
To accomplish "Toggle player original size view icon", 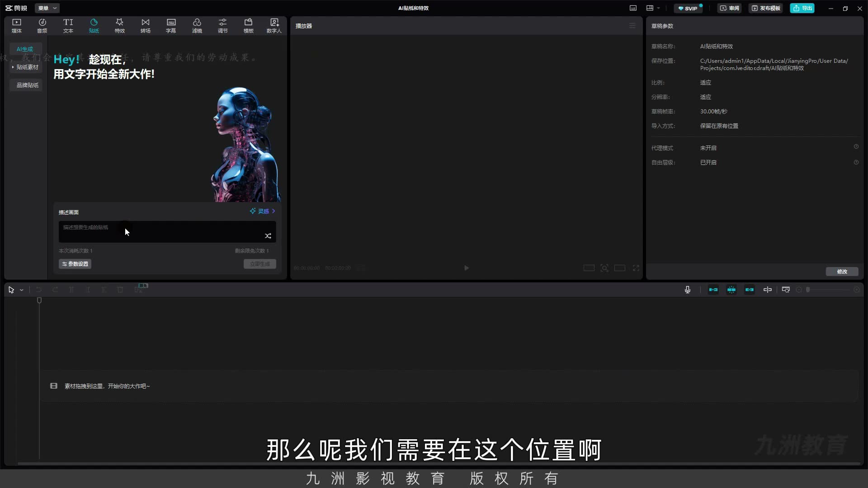I will click(x=589, y=268).
